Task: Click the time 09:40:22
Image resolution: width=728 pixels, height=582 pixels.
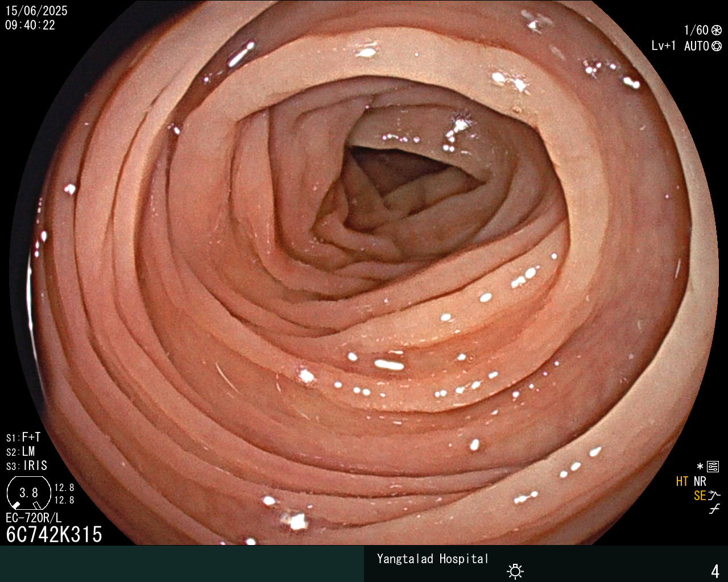Action: point(30,25)
